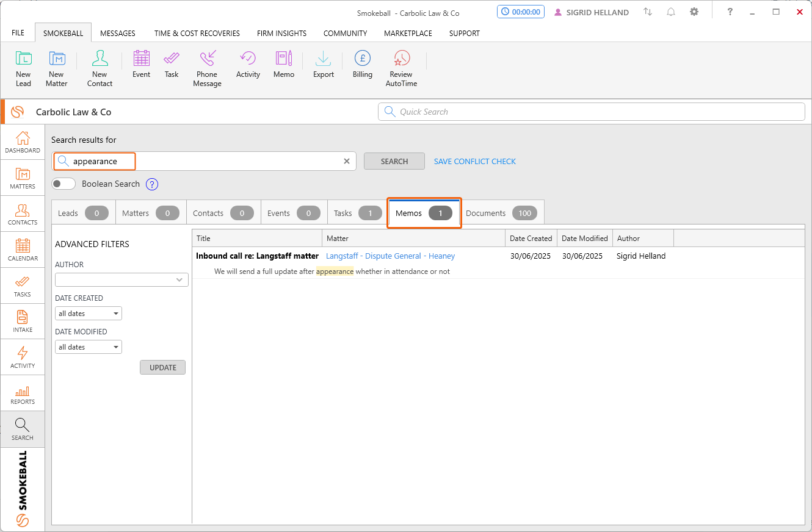The height and width of the screenshot is (532, 812).
Task: Open Matters in sidebar
Action: (23, 178)
